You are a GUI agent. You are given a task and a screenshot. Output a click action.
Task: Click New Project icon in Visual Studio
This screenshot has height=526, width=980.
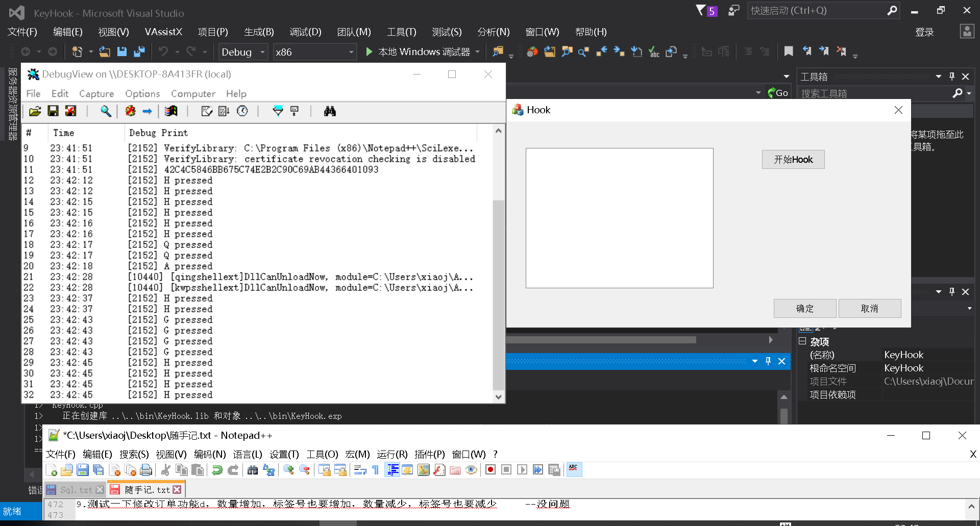pyautogui.click(x=77, y=52)
